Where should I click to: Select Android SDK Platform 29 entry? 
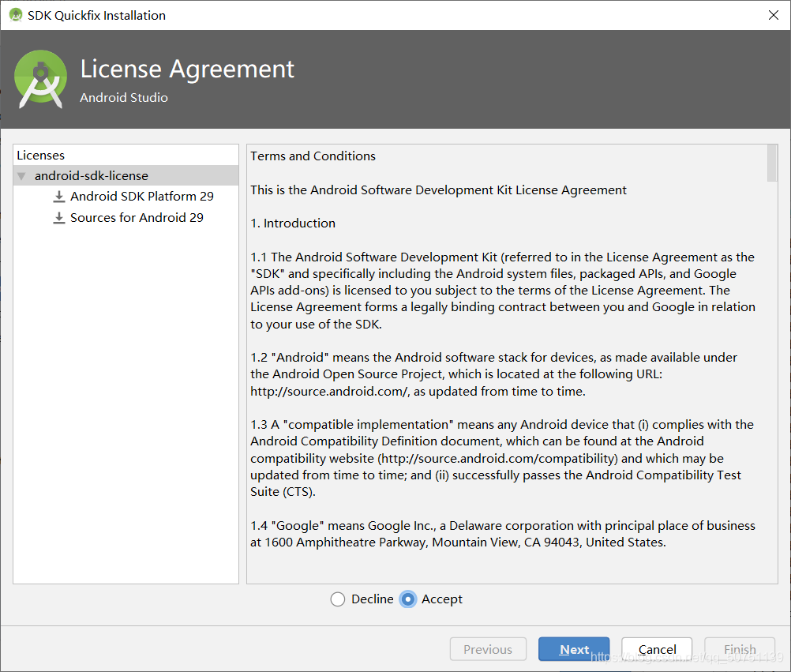click(x=142, y=197)
